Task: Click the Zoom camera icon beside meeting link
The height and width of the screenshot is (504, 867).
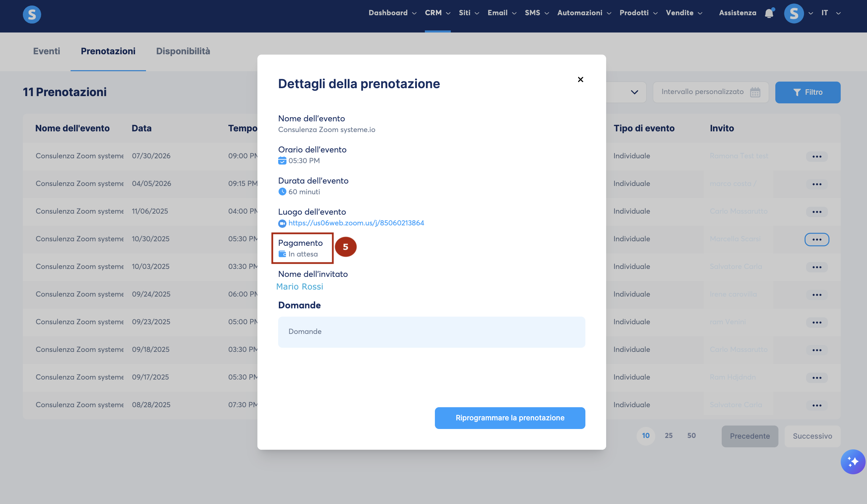Action: pos(282,223)
